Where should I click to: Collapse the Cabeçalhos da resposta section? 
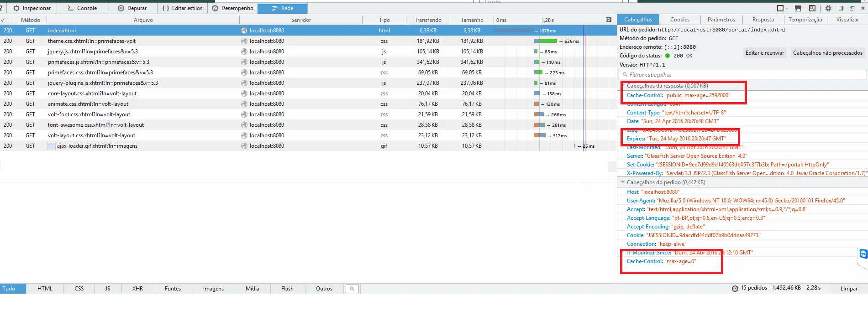[622, 85]
